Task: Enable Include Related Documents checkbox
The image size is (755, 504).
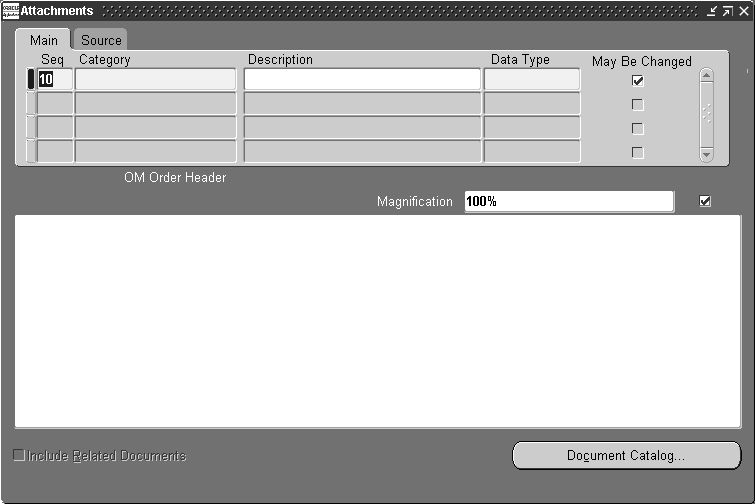Action: pyautogui.click(x=19, y=455)
